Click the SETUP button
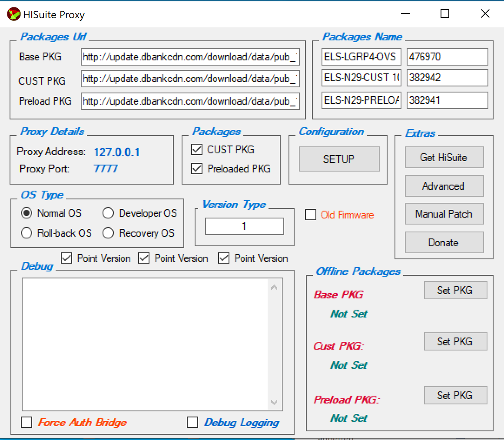Image resolution: width=504 pixels, height=440 pixels. [x=339, y=159]
